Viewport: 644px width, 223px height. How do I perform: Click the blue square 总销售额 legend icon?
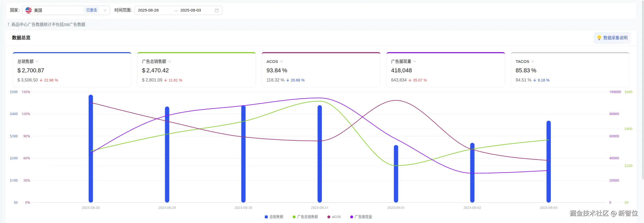tap(266, 217)
